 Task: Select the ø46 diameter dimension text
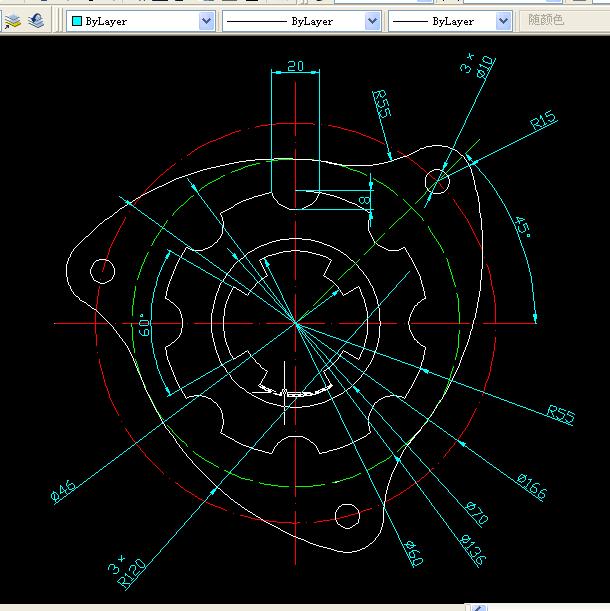pos(63,491)
